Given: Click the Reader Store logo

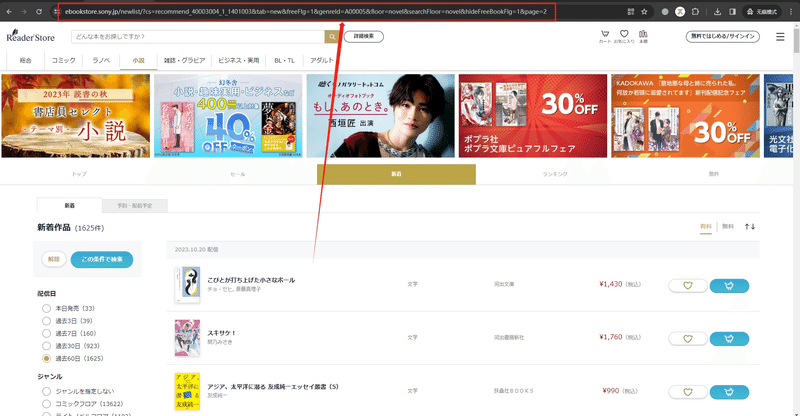Looking at the screenshot, I should tap(31, 36).
